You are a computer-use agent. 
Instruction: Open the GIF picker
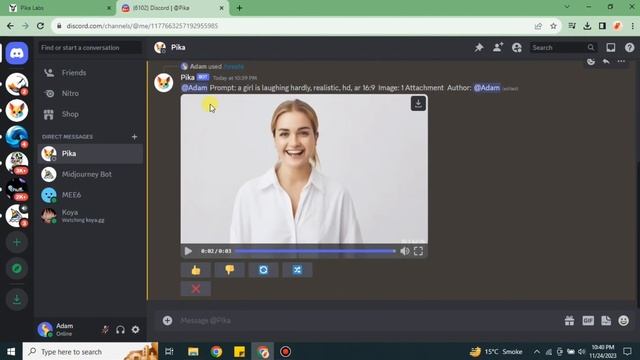(x=588, y=320)
